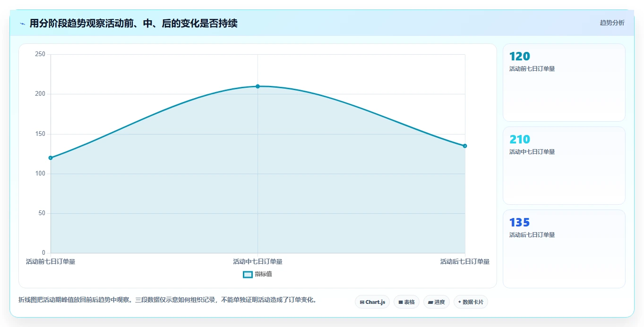
Task: Click the data point for 活动后七日订单量
Action: [465, 146]
